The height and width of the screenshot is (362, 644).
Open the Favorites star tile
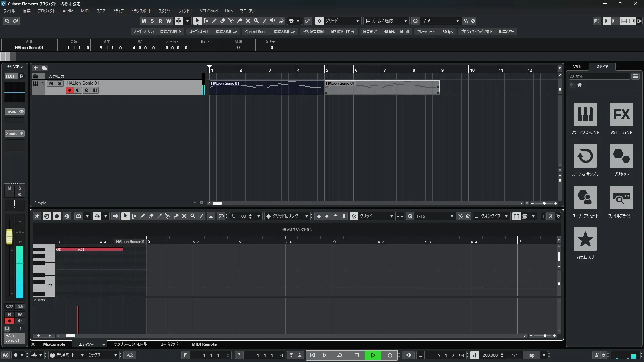click(585, 239)
